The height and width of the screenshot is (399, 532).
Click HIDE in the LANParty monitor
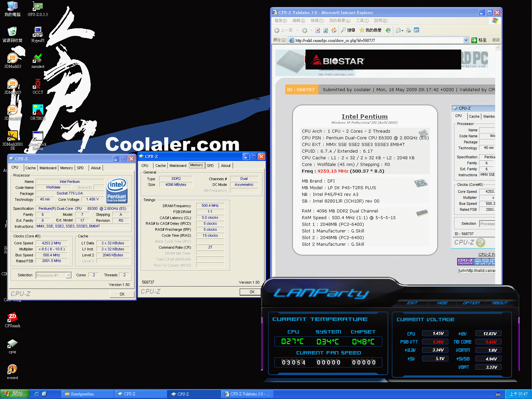[x=442, y=303]
